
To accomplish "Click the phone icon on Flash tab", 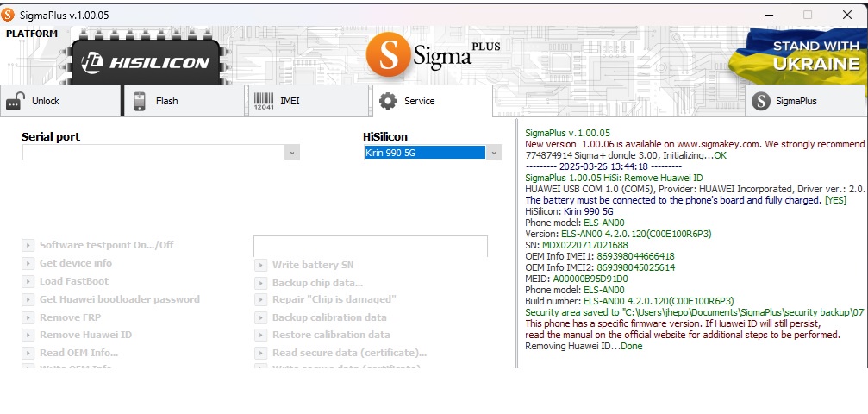I will tap(140, 101).
